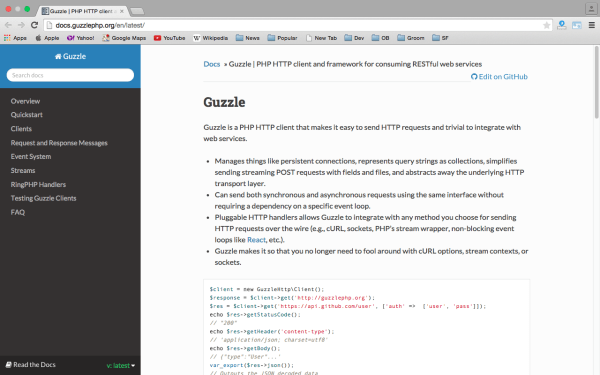The image size is (600, 375).
Task: Select the Guzzle PHP HTTP client tab
Action: click(81, 11)
